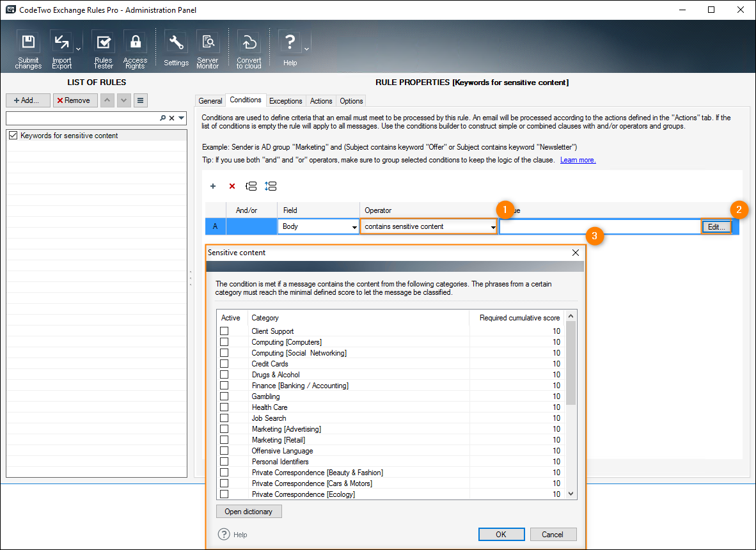Open the Options tab

tap(351, 101)
